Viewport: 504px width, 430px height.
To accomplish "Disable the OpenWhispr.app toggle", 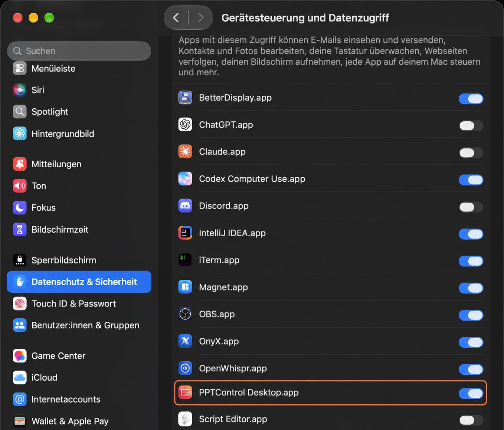I will coord(471,370).
